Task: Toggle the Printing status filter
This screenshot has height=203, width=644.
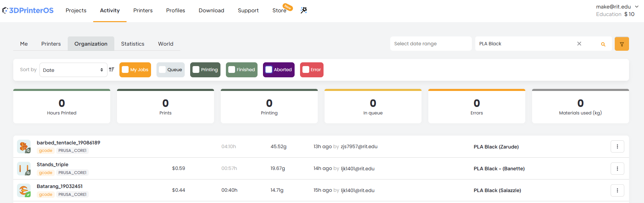Action: click(x=196, y=69)
